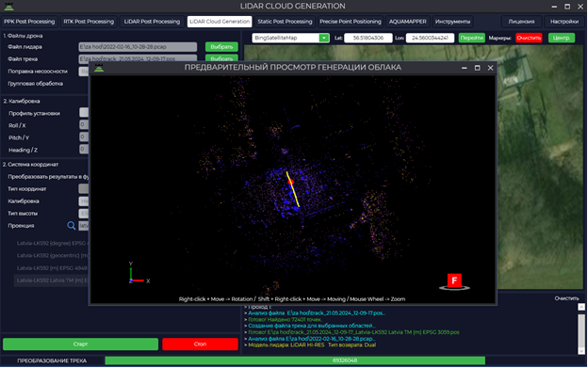Click the Lat coordinate input field
Screen dimensions: 588x368
[x=368, y=38]
